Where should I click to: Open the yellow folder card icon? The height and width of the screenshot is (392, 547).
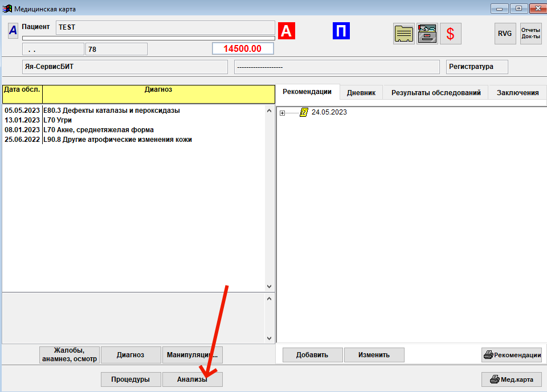pos(404,34)
